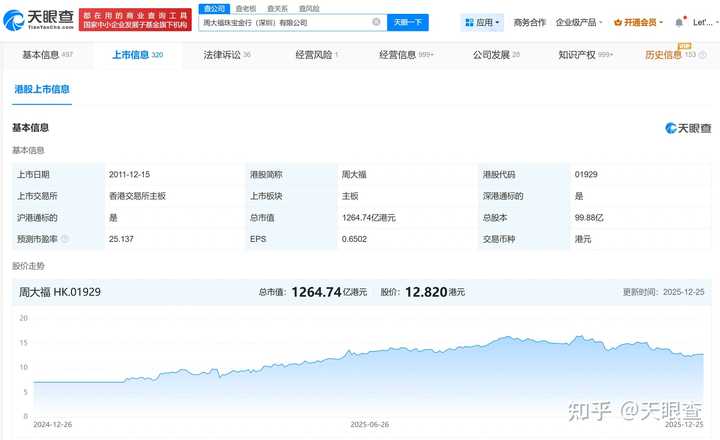Click the 总股本 value 99.88亿
The width and height of the screenshot is (720, 440).
click(x=589, y=218)
